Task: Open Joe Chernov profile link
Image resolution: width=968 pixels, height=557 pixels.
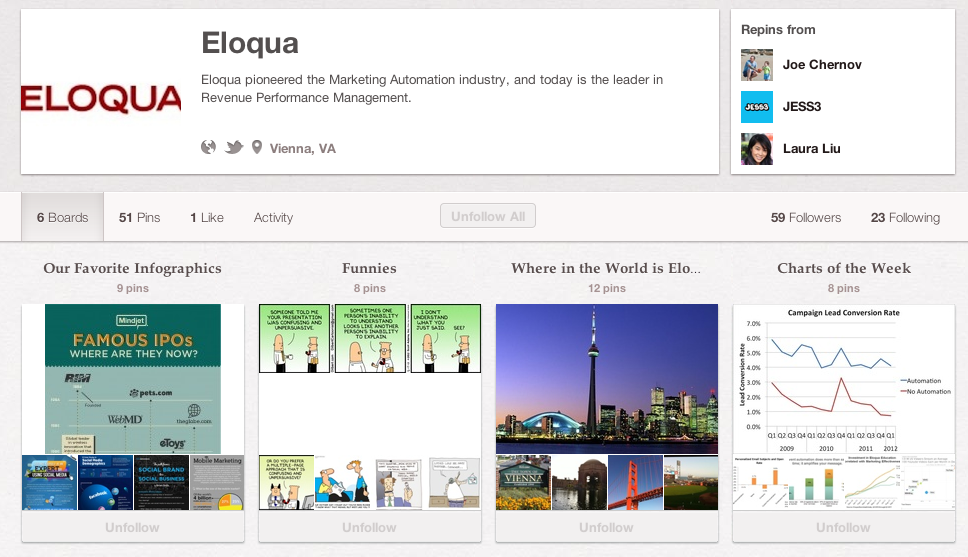Action: (x=822, y=65)
